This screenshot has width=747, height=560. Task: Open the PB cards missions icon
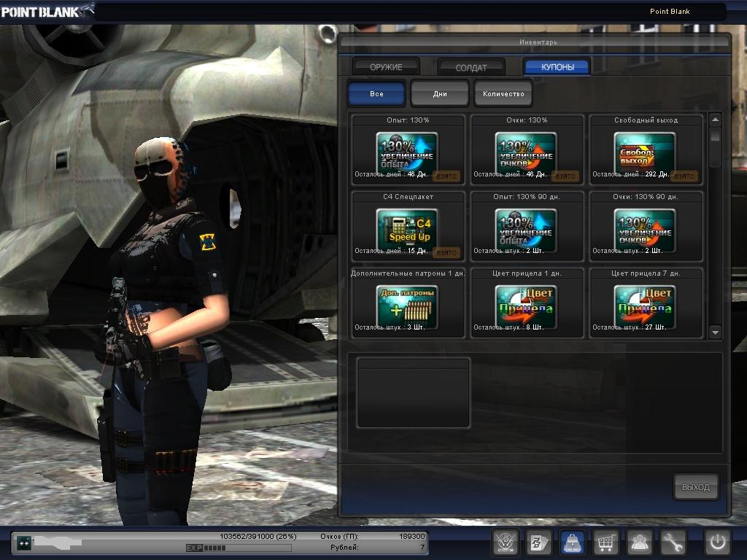point(538,542)
